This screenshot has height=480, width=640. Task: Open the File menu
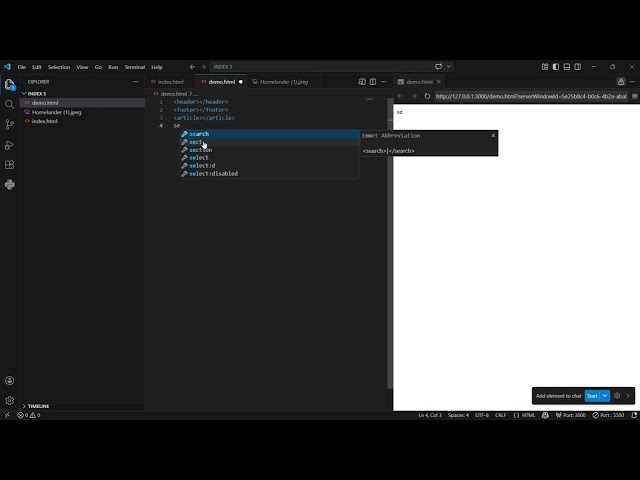pyautogui.click(x=22, y=67)
